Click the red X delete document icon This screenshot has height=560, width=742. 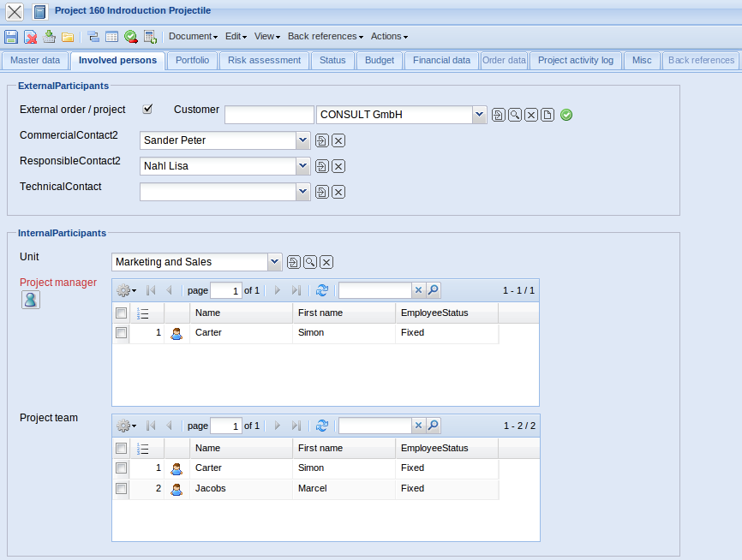pyautogui.click(x=30, y=37)
